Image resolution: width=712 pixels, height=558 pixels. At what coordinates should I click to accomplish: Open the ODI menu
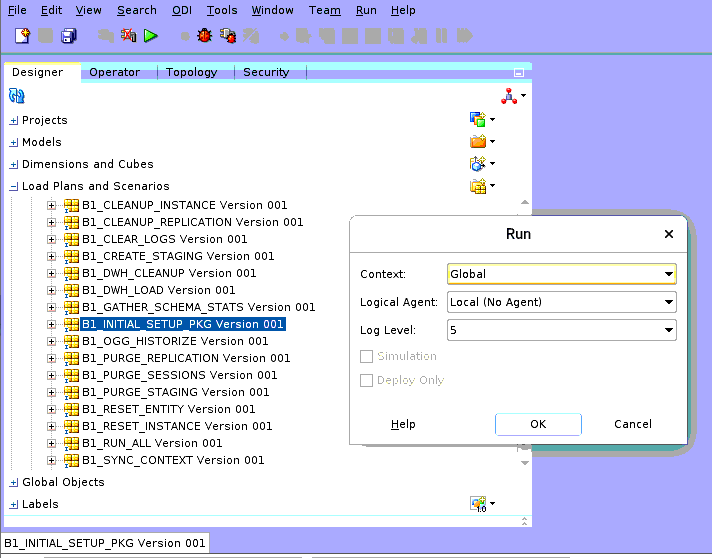[182, 10]
